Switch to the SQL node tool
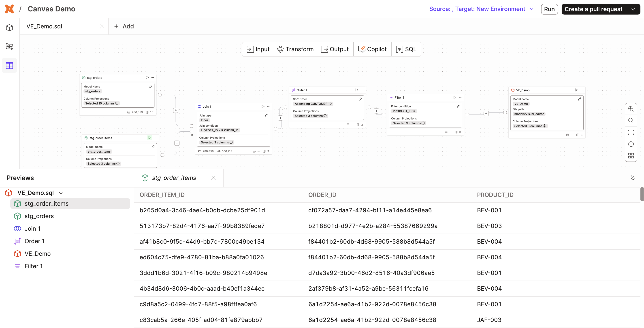 (406, 49)
